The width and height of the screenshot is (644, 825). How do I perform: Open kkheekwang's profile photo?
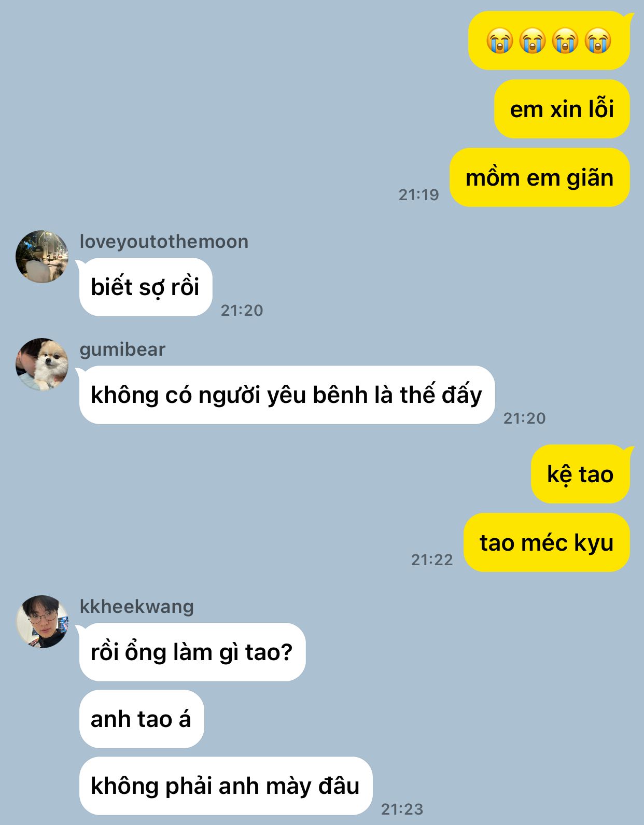point(42,621)
